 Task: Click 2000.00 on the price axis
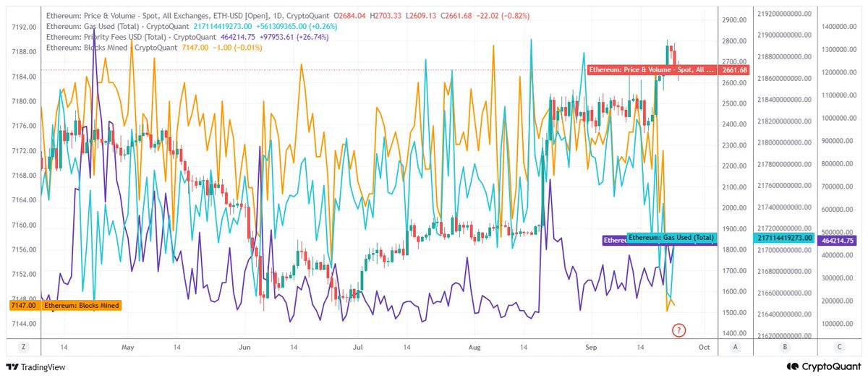tap(734, 208)
